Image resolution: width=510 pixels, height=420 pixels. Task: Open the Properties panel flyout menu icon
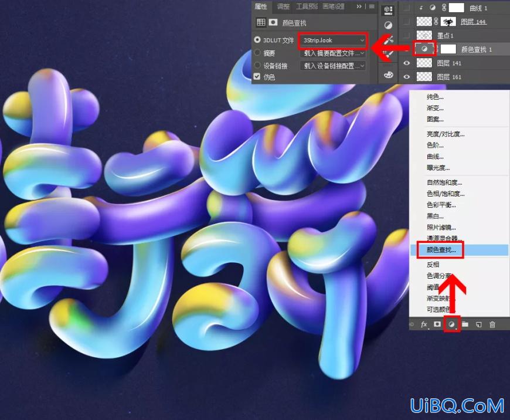[x=372, y=6]
